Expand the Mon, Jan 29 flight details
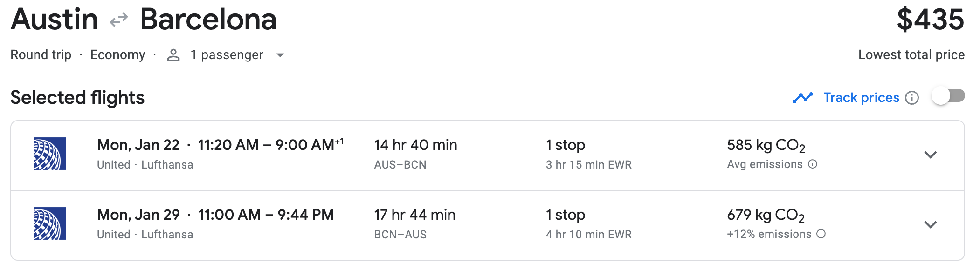Image resolution: width=980 pixels, height=270 pixels. pyautogui.click(x=930, y=225)
